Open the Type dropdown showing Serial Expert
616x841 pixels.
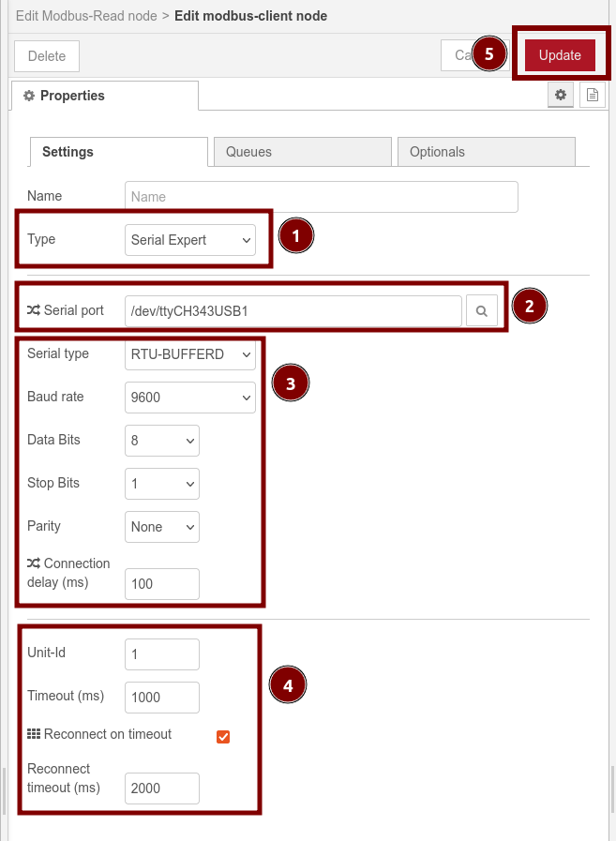[190, 240]
